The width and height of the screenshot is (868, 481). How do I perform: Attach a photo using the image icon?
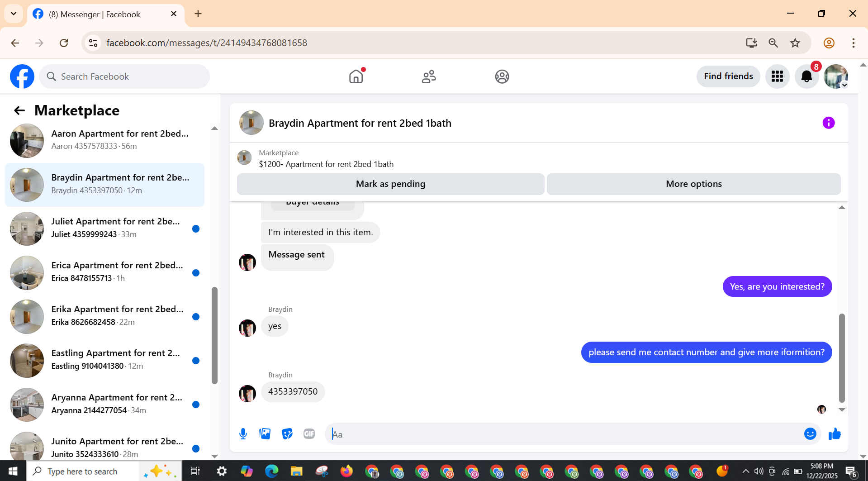265,434
